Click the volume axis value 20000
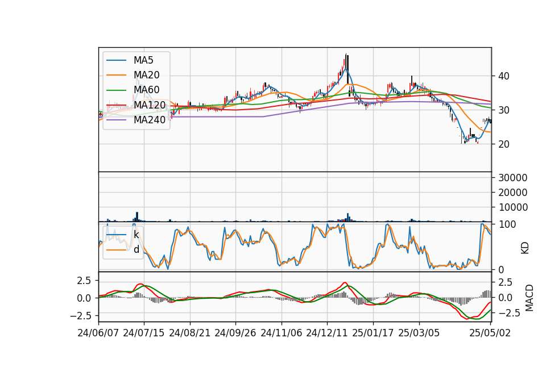This screenshot has width=546, height=392. tap(513, 193)
